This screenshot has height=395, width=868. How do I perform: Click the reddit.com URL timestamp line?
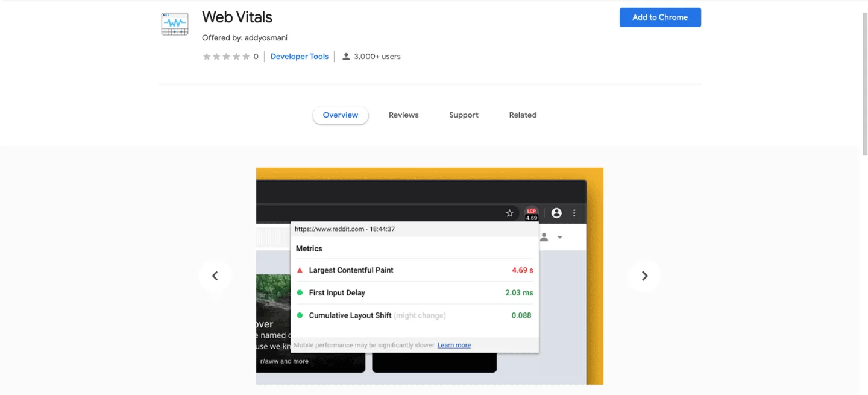(x=345, y=229)
